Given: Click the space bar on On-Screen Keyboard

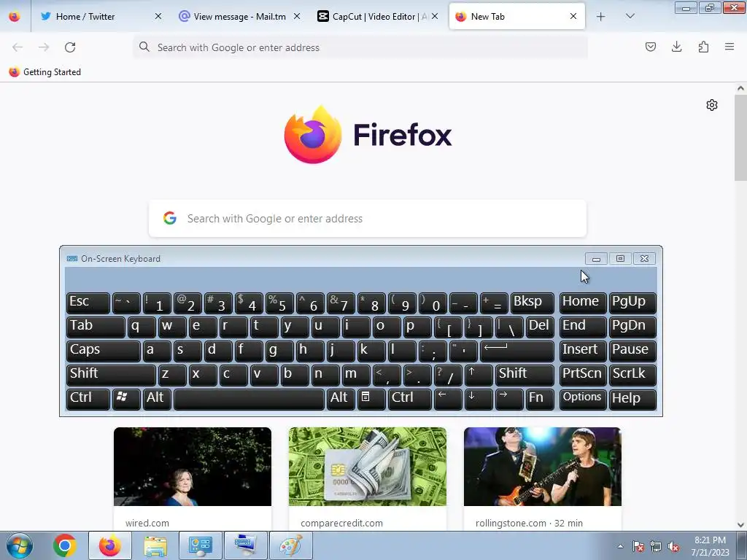Looking at the screenshot, I should coord(249,399).
